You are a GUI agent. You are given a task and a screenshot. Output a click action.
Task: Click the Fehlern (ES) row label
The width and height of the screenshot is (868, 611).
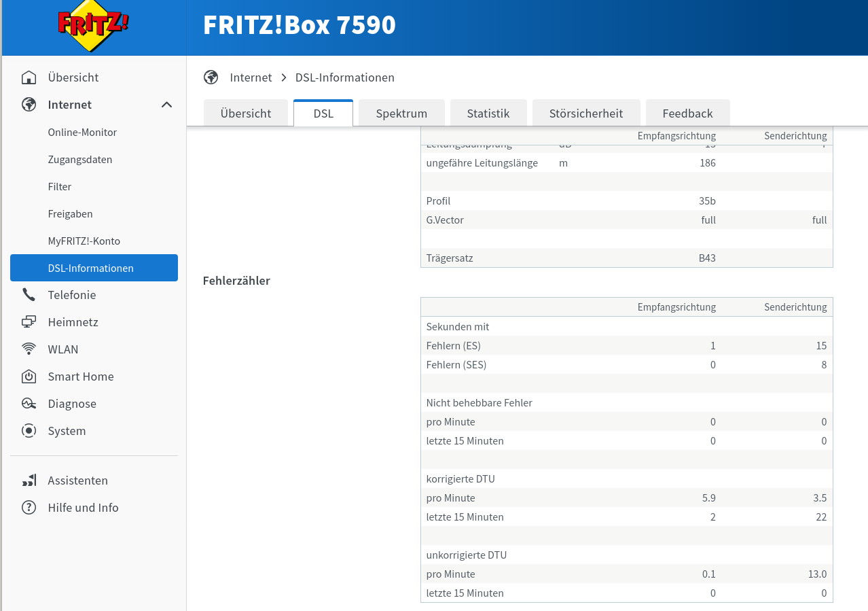click(453, 345)
